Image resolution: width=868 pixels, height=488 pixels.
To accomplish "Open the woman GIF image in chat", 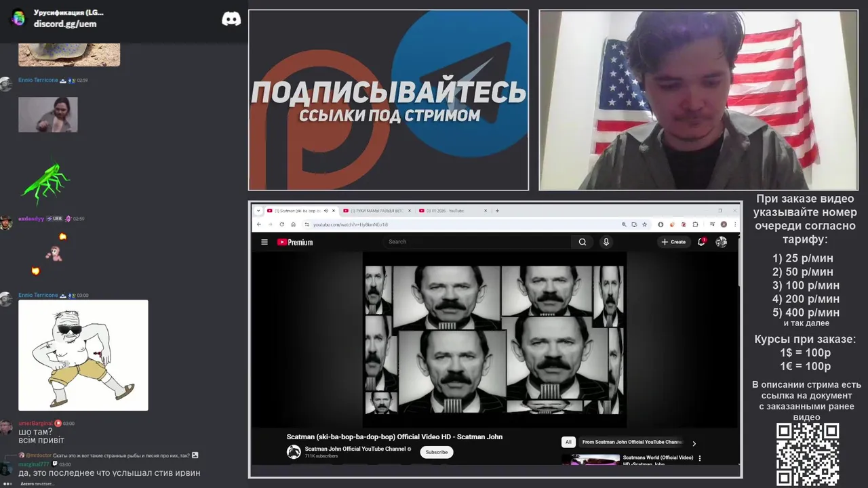I will coord(47,115).
